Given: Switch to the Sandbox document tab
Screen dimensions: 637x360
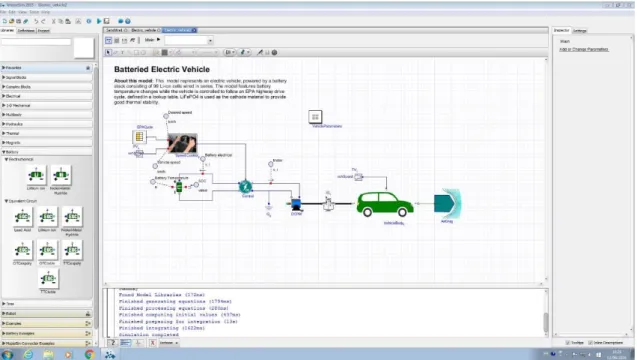Looking at the screenshot, I should [x=116, y=30].
